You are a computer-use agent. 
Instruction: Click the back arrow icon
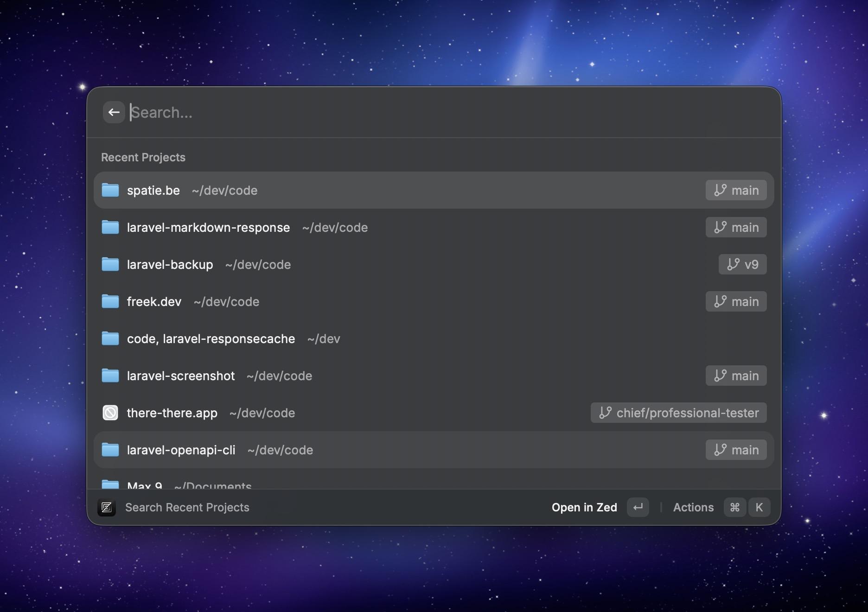coord(114,112)
